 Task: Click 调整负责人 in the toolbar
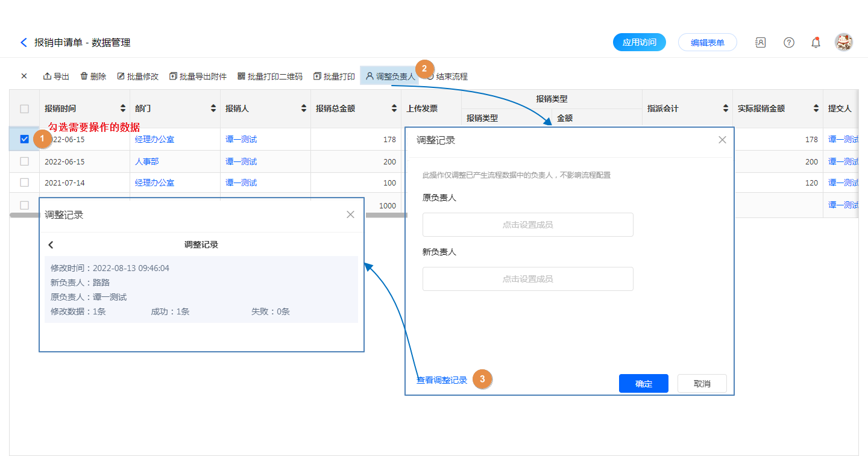click(x=390, y=77)
